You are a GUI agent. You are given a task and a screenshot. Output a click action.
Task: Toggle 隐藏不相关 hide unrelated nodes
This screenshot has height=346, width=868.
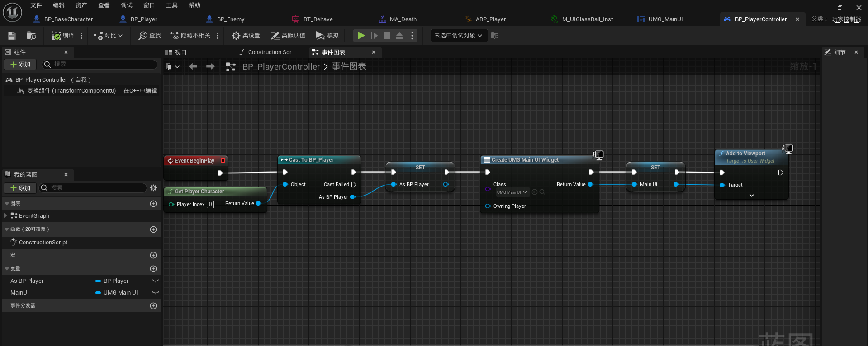[x=190, y=36]
